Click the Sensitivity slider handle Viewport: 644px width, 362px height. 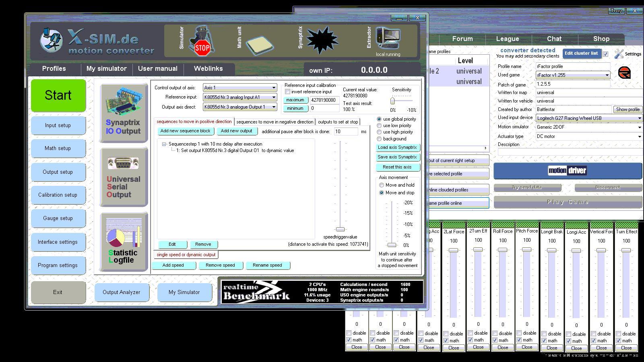point(392,101)
